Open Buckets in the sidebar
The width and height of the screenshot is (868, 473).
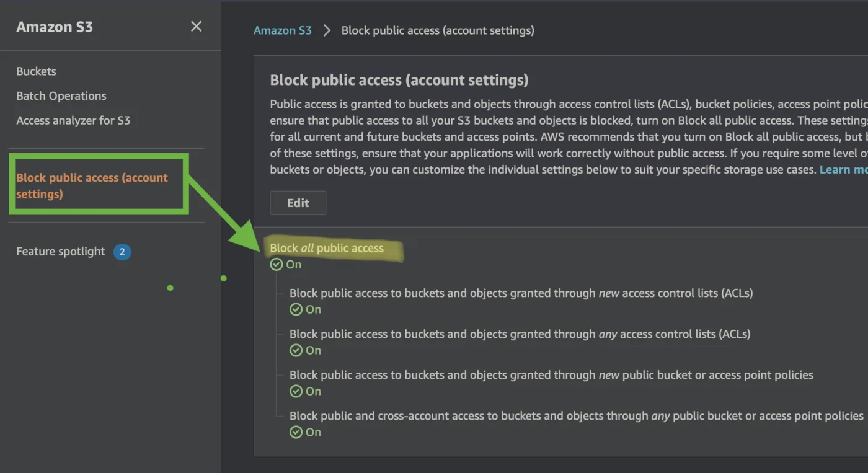click(x=36, y=71)
